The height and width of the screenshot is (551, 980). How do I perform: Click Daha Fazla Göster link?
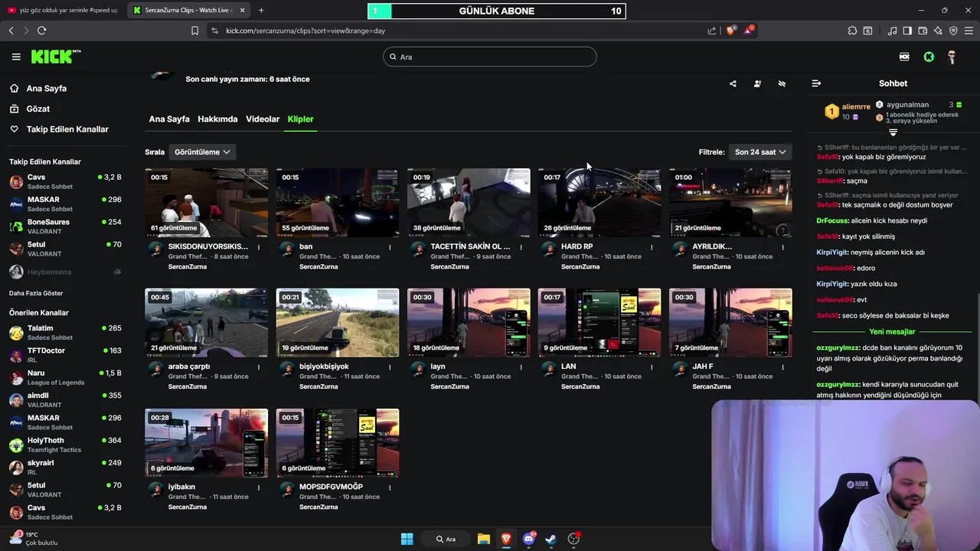(36, 293)
